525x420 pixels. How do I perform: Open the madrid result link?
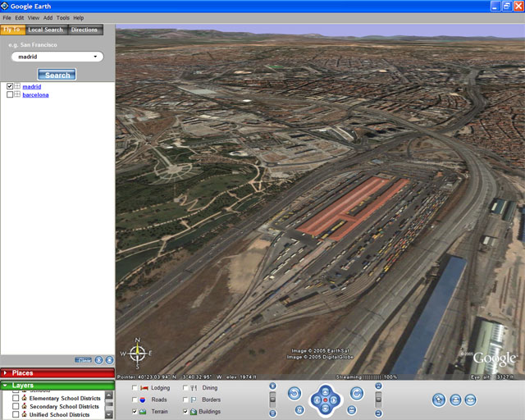point(31,86)
